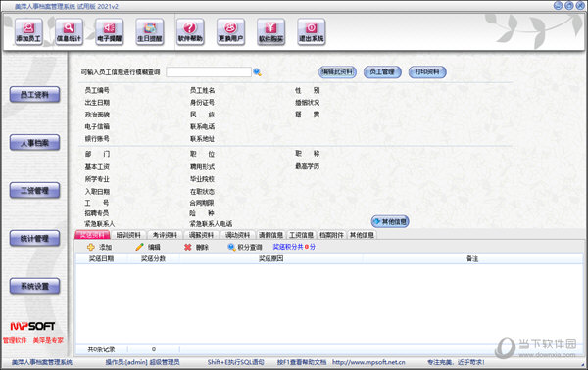Open the http://www.mpsoft.net.cn status bar link

(x=368, y=362)
